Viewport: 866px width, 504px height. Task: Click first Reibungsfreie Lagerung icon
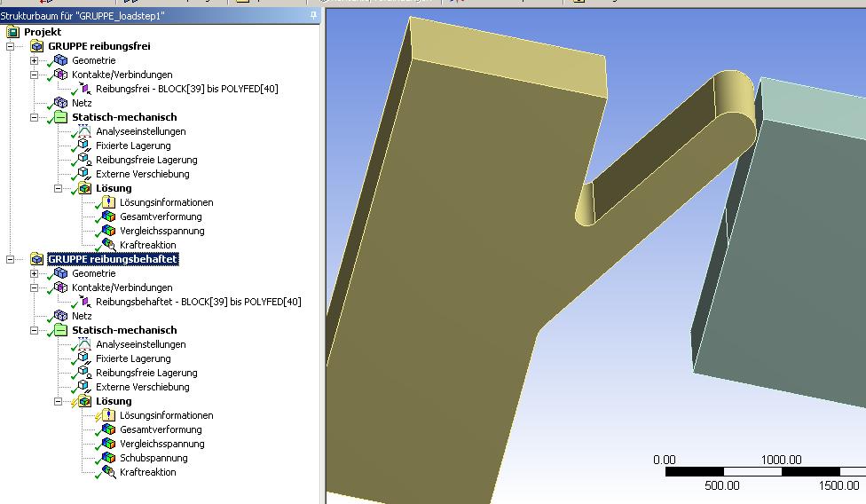[84, 160]
